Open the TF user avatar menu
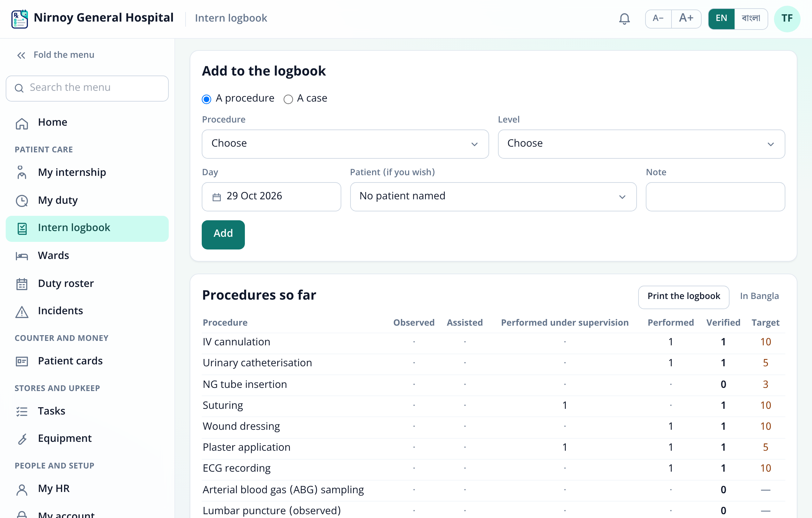 (787, 18)
